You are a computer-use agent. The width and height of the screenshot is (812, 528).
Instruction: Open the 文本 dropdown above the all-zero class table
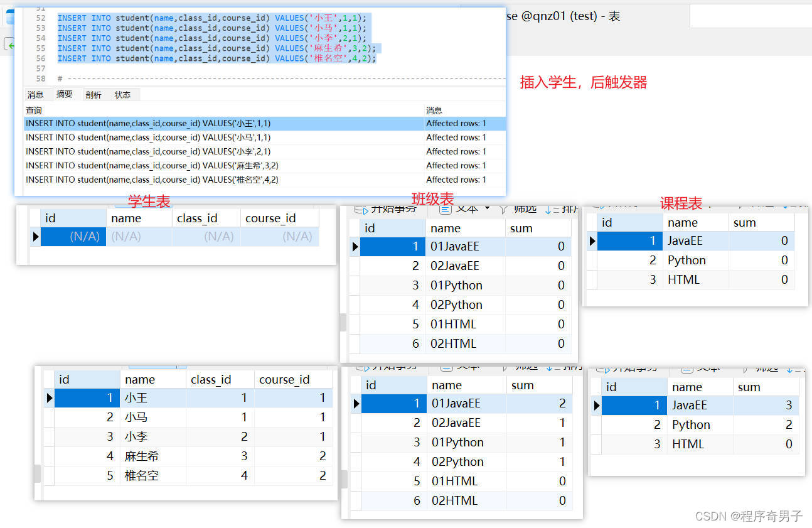[x=465, y=208]
